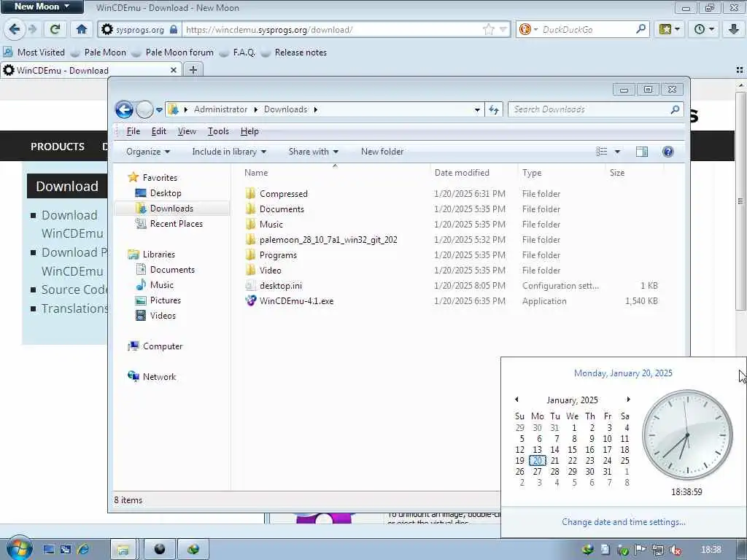Select Network in navigation pane
This screenshot has height=560, width=747.
[152, 377]
